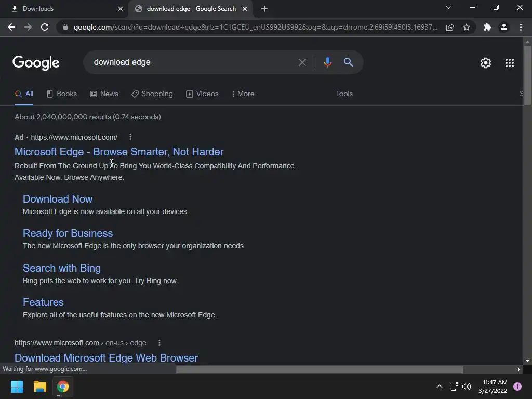Open the Search with Bing link

pos(62,268)
